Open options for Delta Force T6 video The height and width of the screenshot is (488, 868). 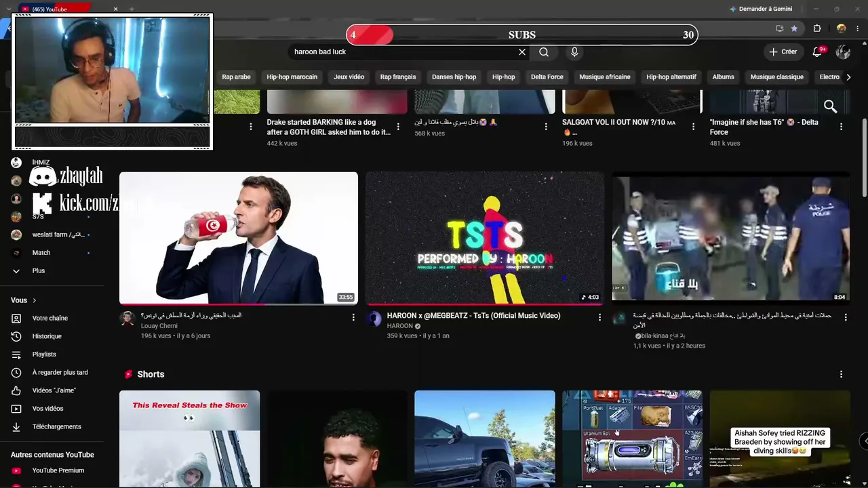click(841, 127)
